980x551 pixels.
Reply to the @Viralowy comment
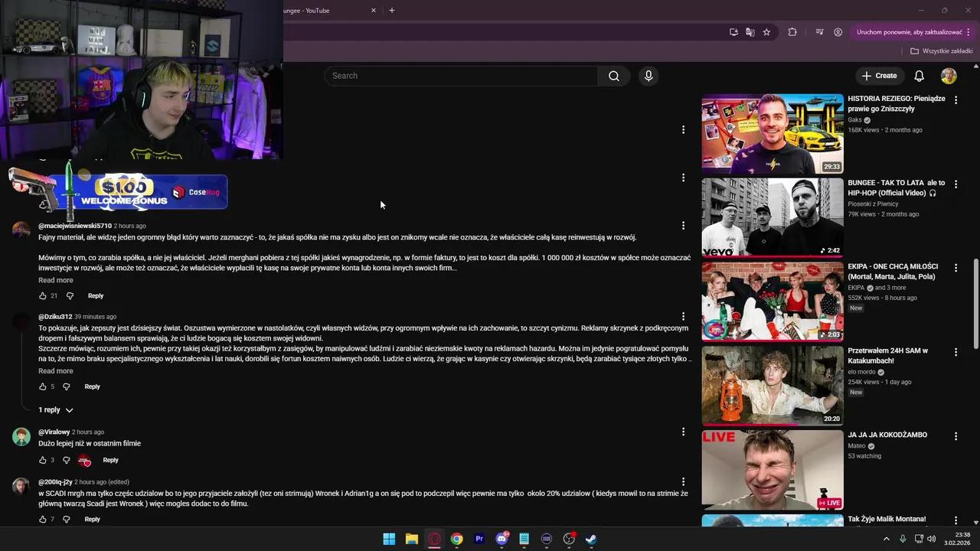(110, 460)
